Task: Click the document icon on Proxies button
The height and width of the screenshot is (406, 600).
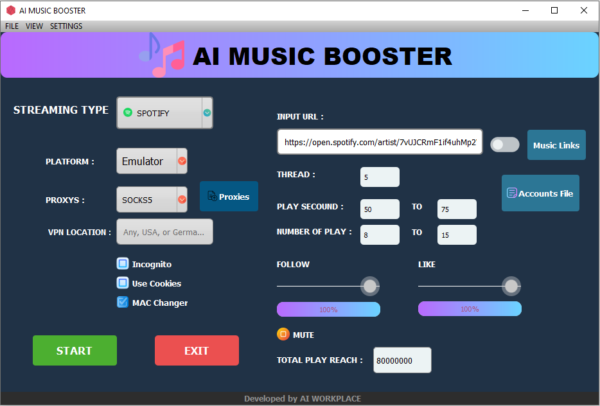Action: coord(212,196)
